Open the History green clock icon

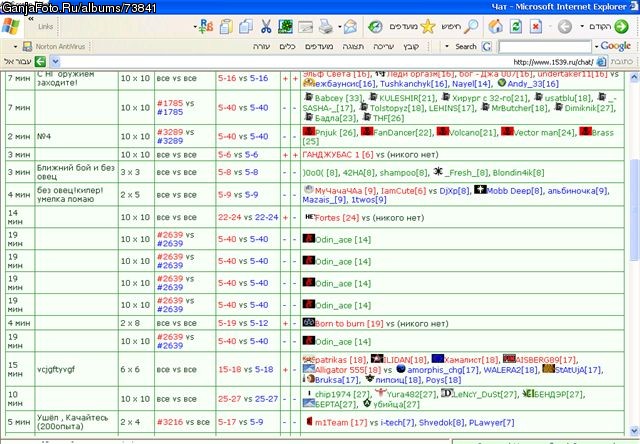pyautogui.click(x=375, y=27)
